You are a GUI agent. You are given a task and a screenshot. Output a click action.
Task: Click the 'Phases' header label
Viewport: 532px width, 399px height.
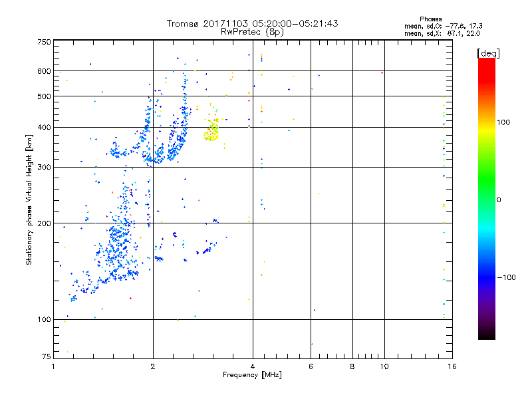coord(430,19)
